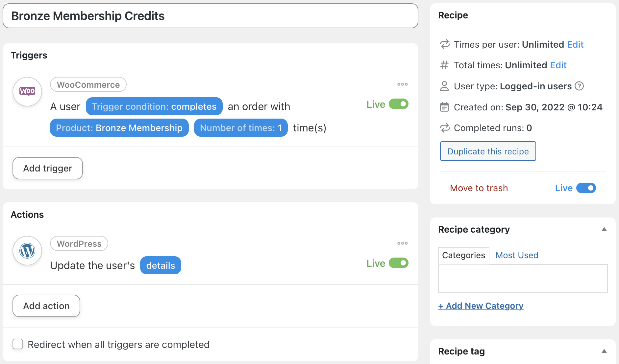The image size is (619, 364).
Task: Click the Actions section heading
Action: [x=27, y=215]
